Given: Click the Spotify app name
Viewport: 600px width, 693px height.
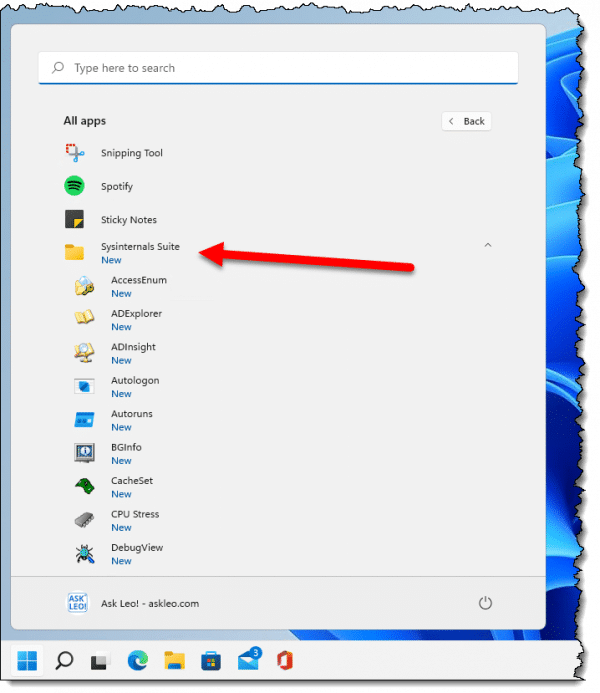Looking at the screenshot, I should tap(117, 187).
